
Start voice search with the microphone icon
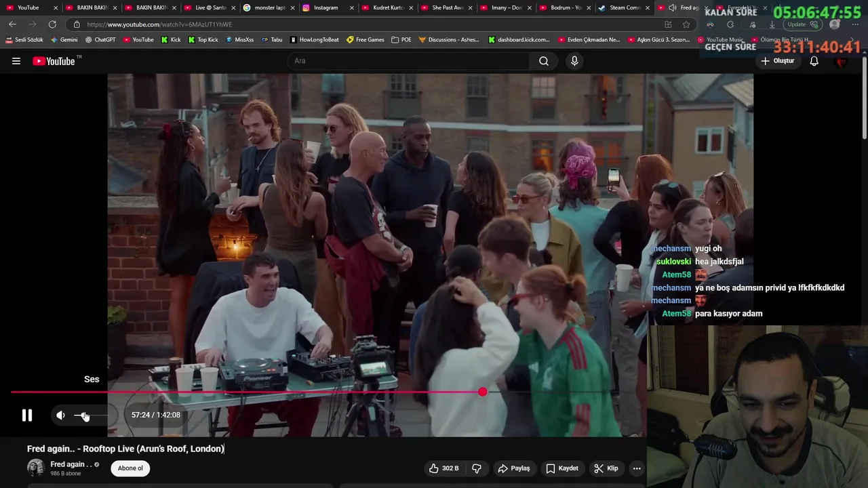tap(574, 61)
